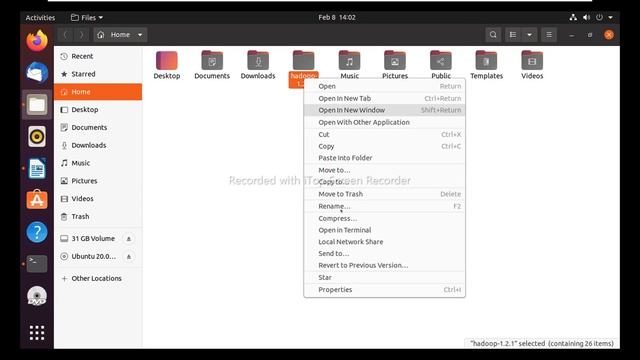Open Firefox from the dock
The height and width of the screenshot is (360, 640).
coord(37,41)
